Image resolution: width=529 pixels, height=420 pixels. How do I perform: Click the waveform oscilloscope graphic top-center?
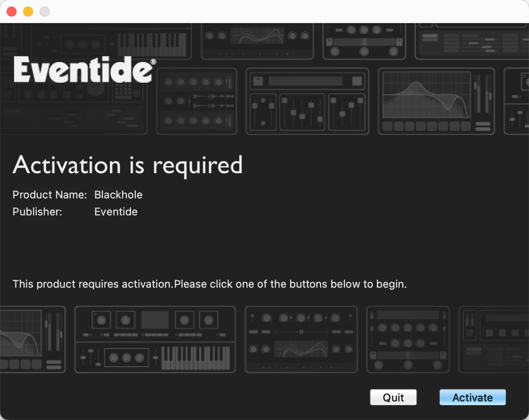click(257, 37)
